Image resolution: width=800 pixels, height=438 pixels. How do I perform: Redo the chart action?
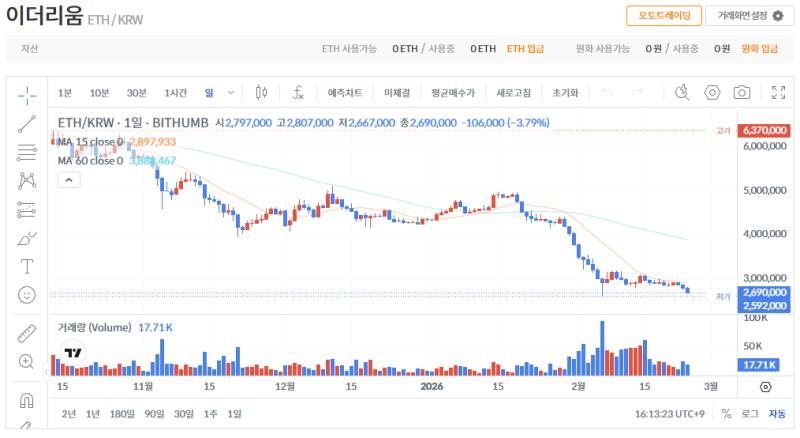coord(637,92)
